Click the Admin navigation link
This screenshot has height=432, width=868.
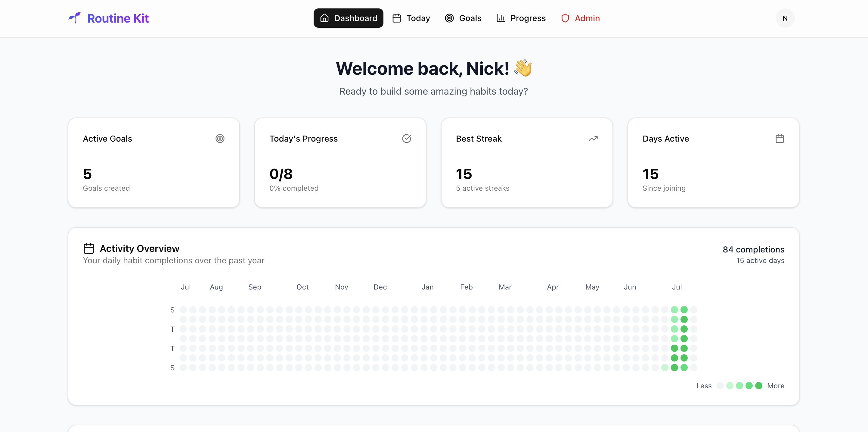pyautogui.click(x=587, y=18)
